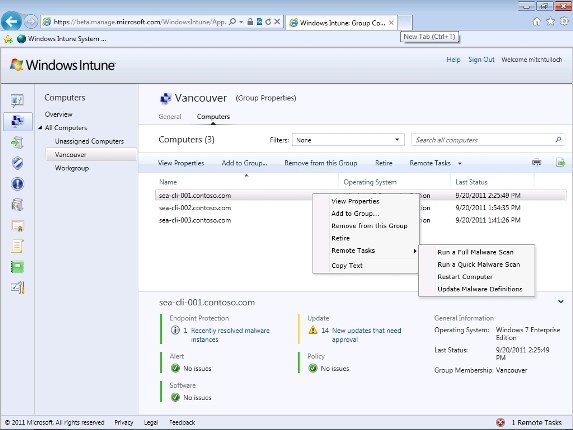Image resolution: width=573 pixels, height=430 pixels.
Task: Click Retire toolbar button
Action: [384, 163]
